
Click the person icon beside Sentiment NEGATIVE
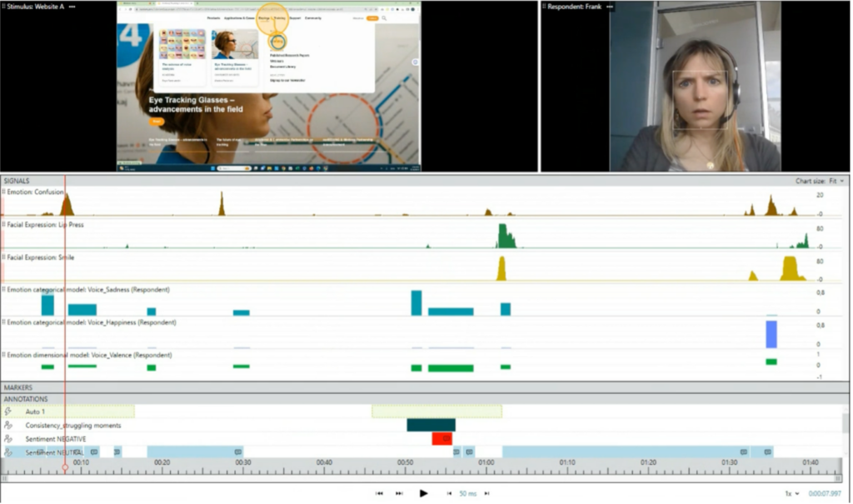(7, 438)
